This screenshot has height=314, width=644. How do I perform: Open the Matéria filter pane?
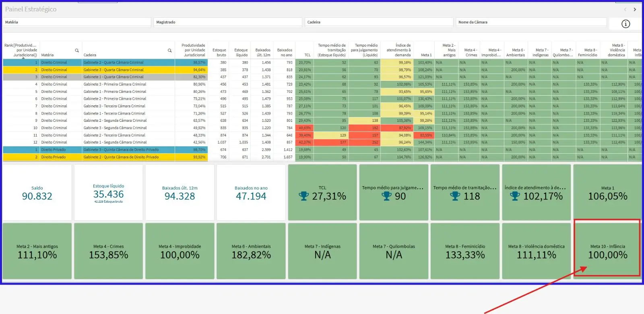(x=77, y=22)
